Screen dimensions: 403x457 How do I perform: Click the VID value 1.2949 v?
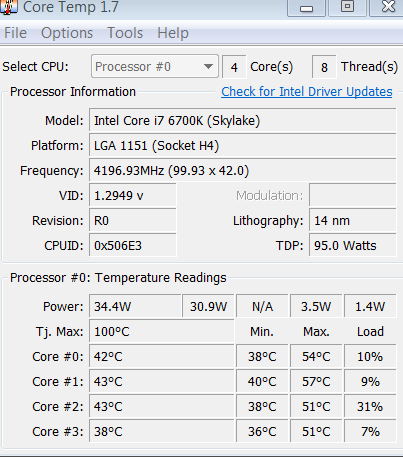133,195
